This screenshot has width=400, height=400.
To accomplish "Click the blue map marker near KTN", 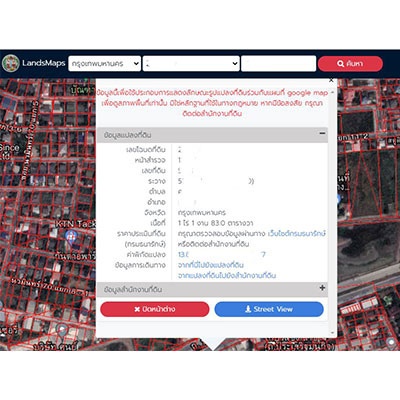I will pyautogui.click(x=71, y=237).
